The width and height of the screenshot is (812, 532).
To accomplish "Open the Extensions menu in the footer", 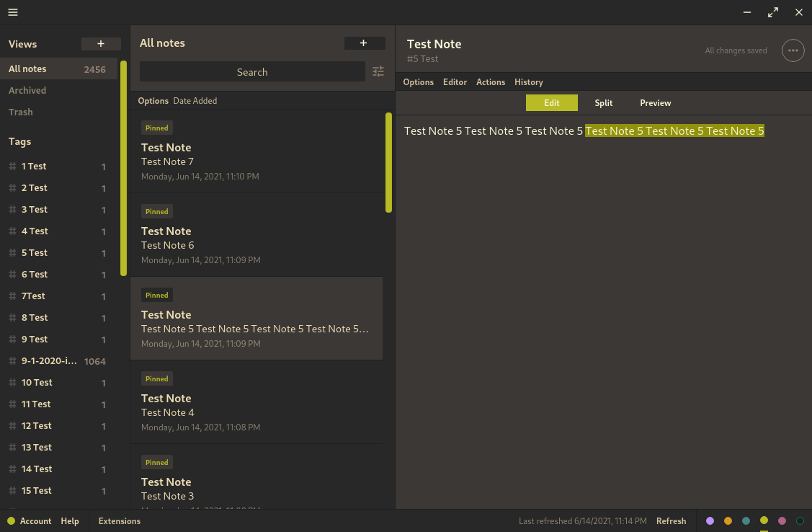I will pos(120,521).
